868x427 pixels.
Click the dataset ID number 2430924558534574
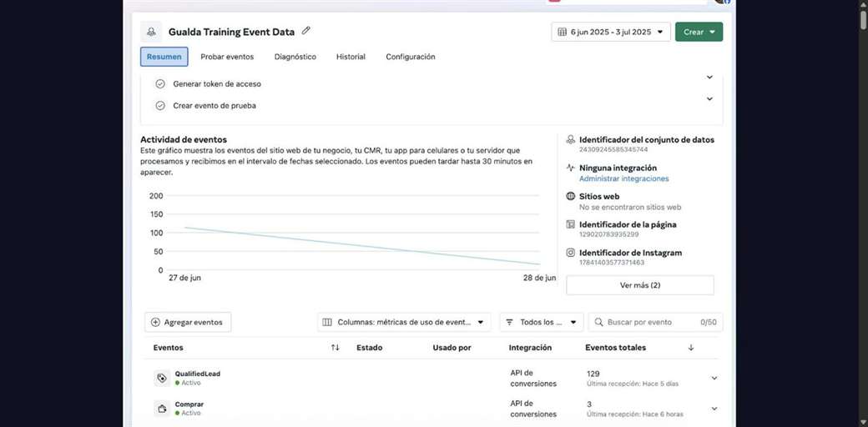[x=613, y=150]
